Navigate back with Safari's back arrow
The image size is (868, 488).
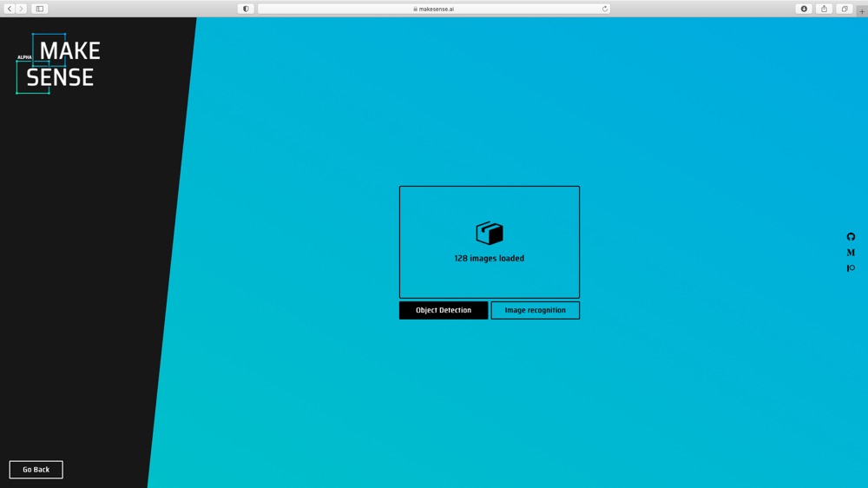[10, 9]
